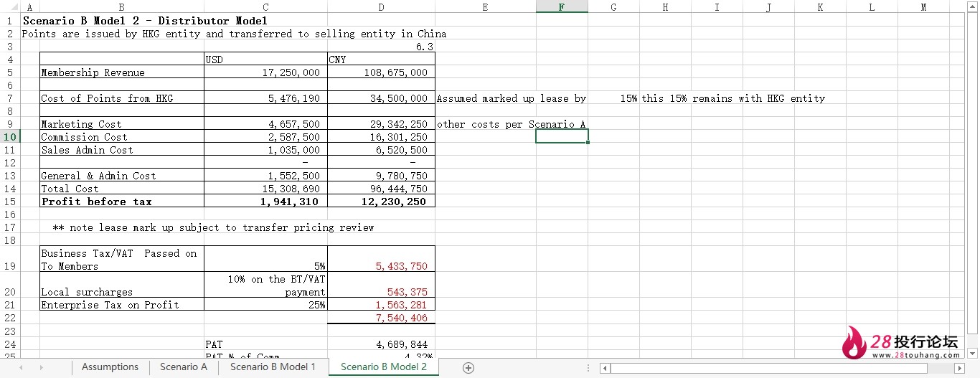
Task: Click the 'Cost of Points from HKG' cell
Action: tap(122, 98)
